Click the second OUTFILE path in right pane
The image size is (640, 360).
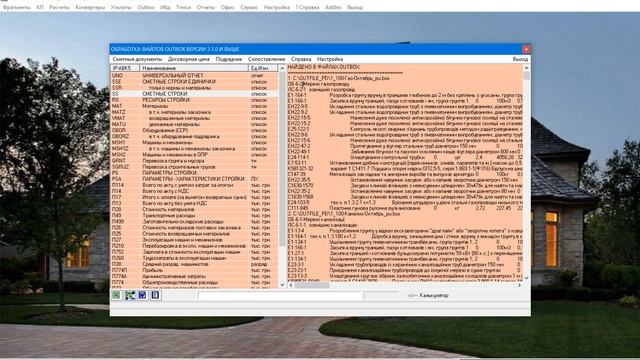344,213
